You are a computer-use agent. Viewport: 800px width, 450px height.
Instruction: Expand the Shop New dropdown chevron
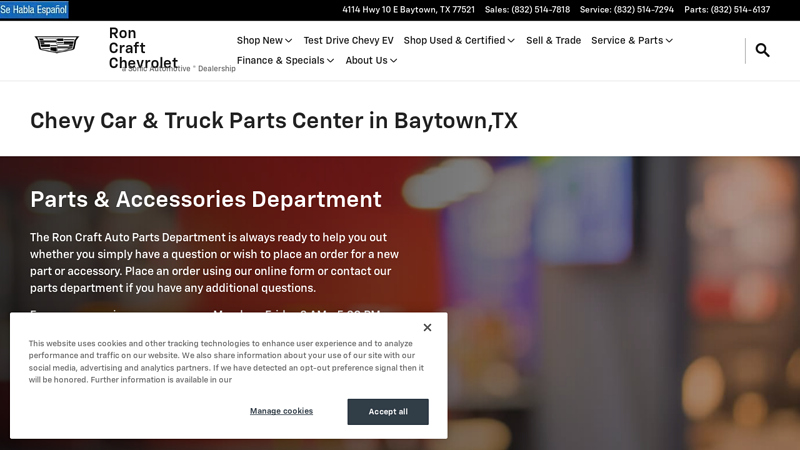(289, 41)
